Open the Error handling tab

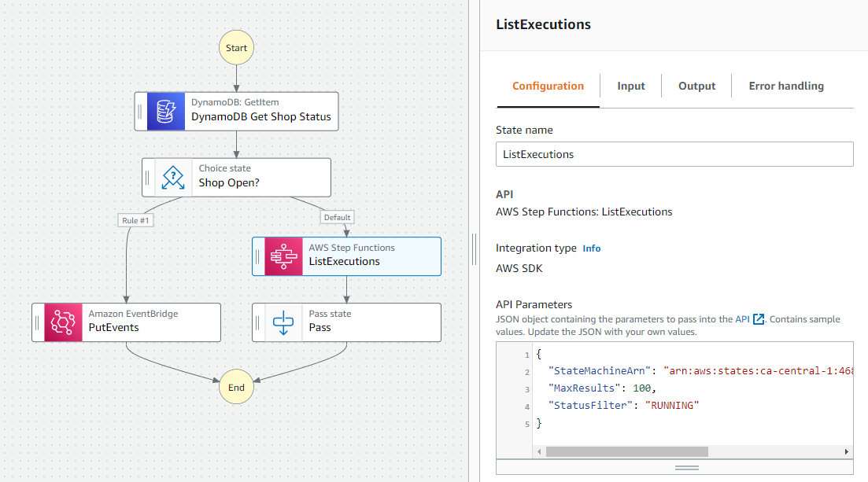[786, 86]
